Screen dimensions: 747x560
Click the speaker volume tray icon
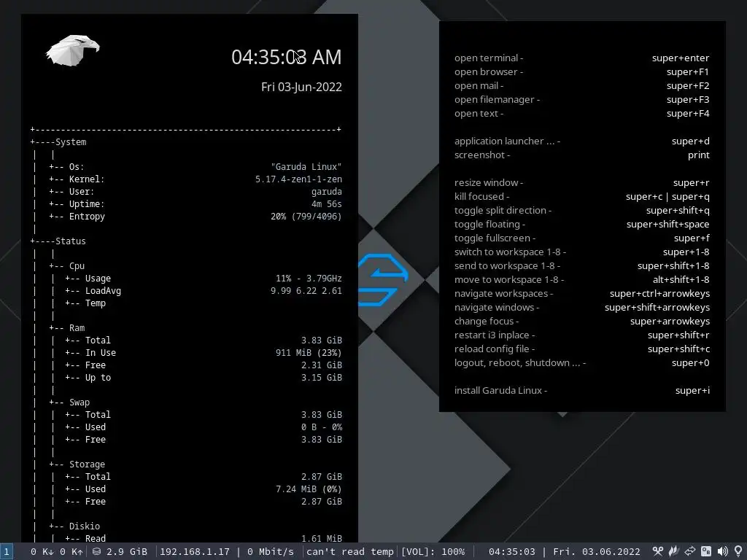(722, 551)
